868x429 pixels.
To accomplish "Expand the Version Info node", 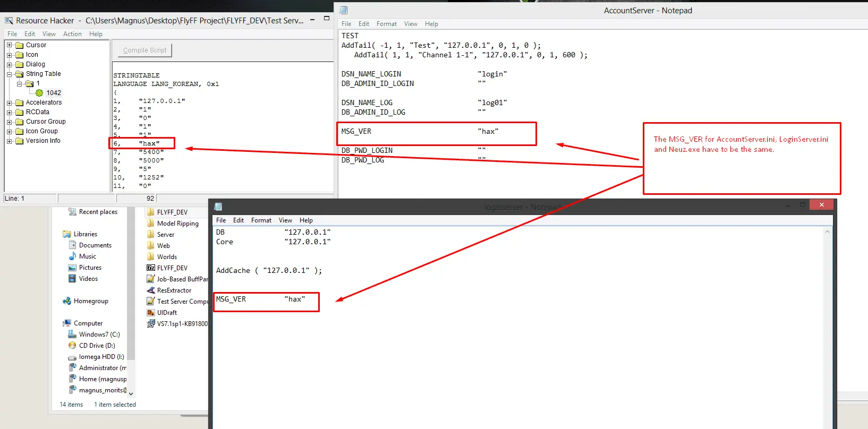I will (x=9, y=141).
